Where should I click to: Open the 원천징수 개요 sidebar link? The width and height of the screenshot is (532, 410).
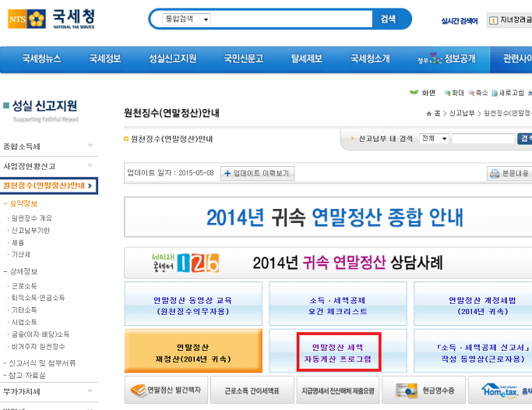32,218
